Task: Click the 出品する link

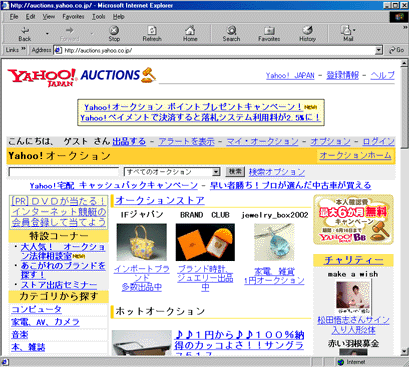Action: point(129,141)
